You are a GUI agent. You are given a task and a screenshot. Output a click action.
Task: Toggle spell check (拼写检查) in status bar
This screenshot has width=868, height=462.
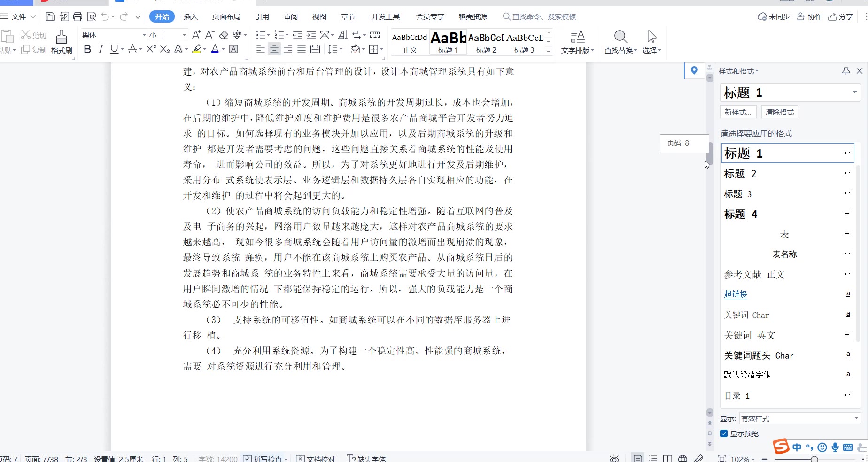pyautogui.click(x=263, y=459)
